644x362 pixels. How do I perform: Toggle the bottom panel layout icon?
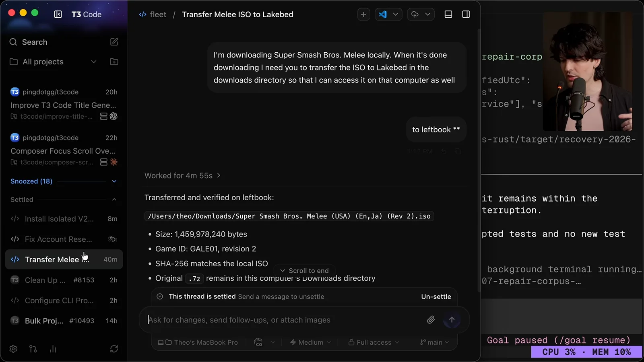coord(448,14)
